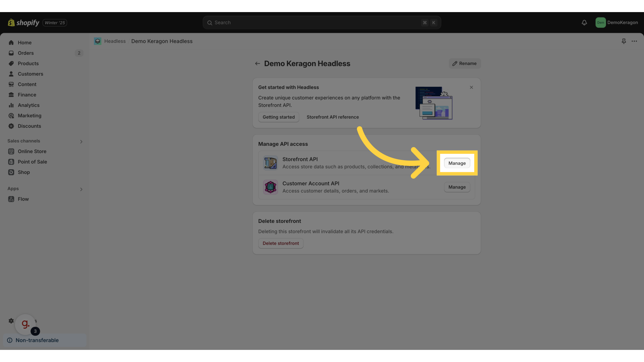
Task: Expand the Sales channels chevron
Action: [81, 141]
